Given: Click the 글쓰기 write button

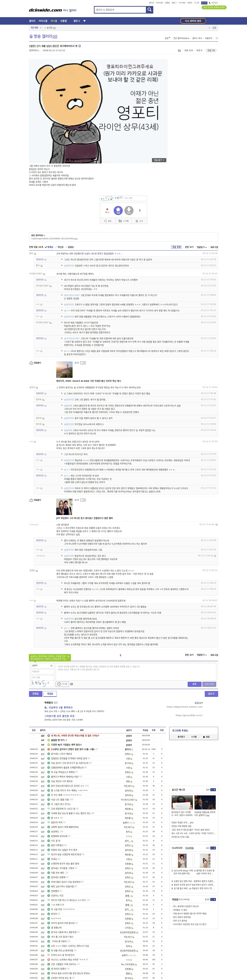Looking at the screenshot, I should coord(211,694).
